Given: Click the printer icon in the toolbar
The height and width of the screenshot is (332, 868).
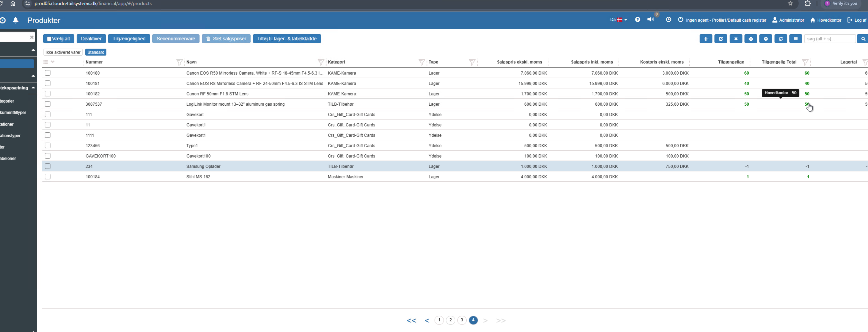Looking at the screenshot, I should tap(751, 39).
